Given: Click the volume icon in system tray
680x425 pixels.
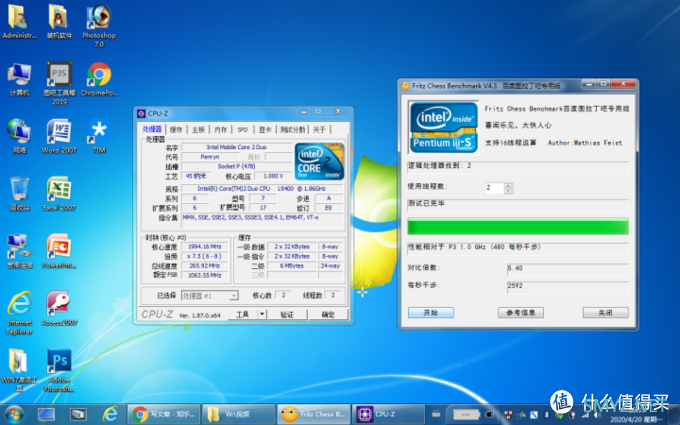Looking at the screenshot, I should point(598,415).
